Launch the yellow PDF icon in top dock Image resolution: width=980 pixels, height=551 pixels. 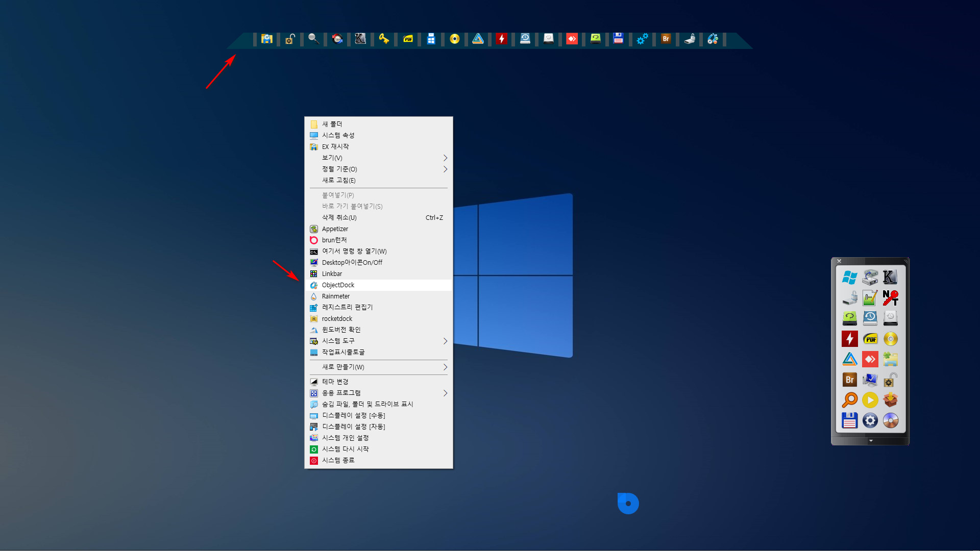click(x=408, y=39)
